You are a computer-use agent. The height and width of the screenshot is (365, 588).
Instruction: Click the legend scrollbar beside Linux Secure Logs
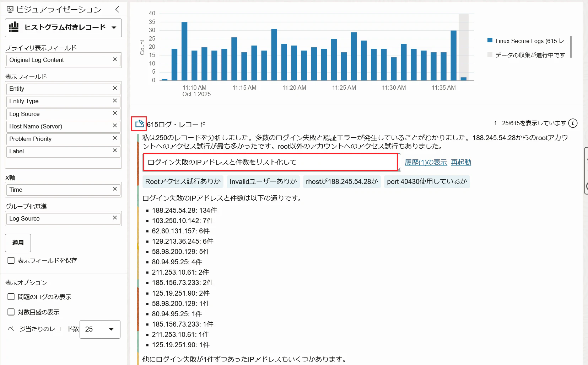(x=571, y=47)
